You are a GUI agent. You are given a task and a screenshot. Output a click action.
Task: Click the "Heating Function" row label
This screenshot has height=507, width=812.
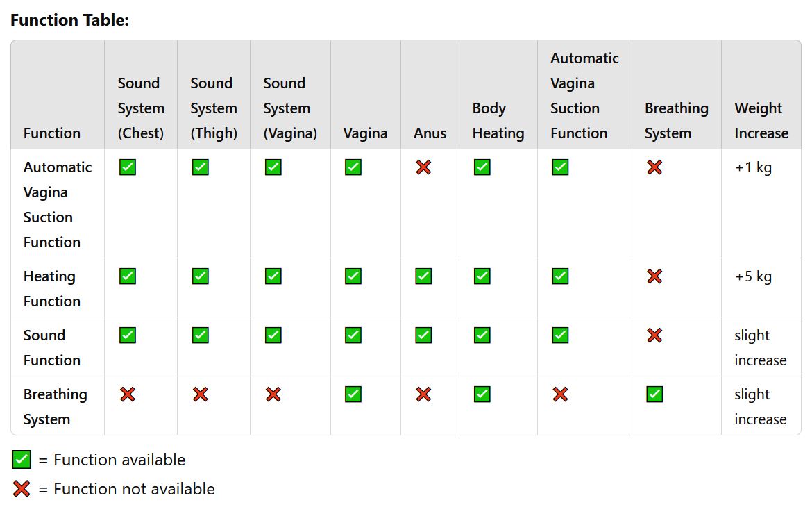(x=51, y=288)
